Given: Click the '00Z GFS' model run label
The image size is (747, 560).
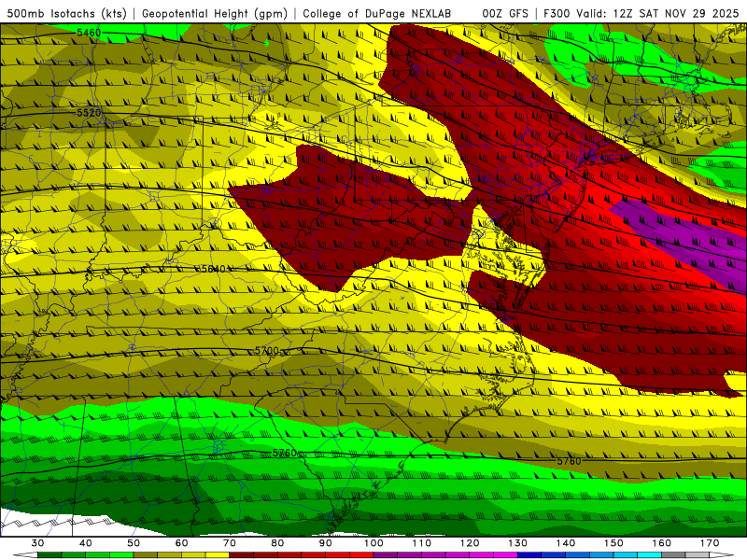Looking at the screenshot, I should click(x=505, y=13).
